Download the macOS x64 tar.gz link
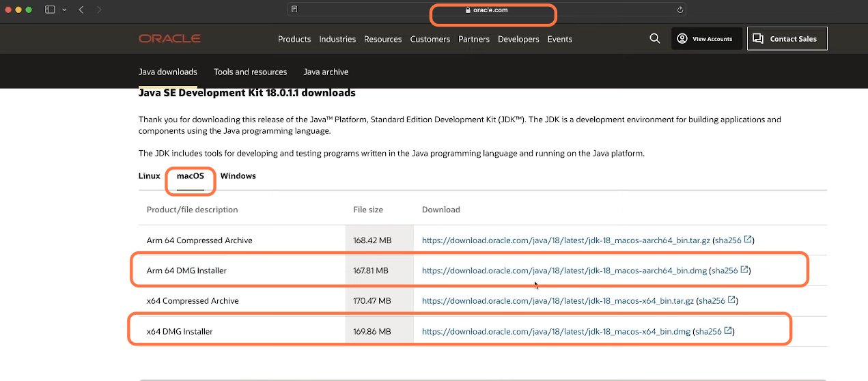 558,300
